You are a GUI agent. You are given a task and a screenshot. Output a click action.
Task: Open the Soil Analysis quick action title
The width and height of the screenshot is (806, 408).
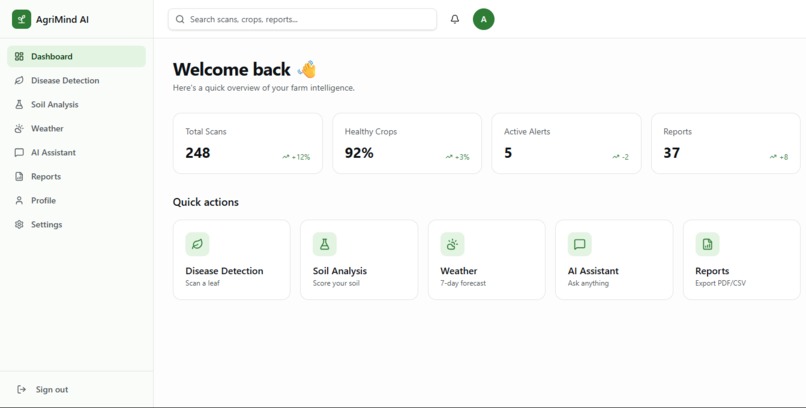340,271
